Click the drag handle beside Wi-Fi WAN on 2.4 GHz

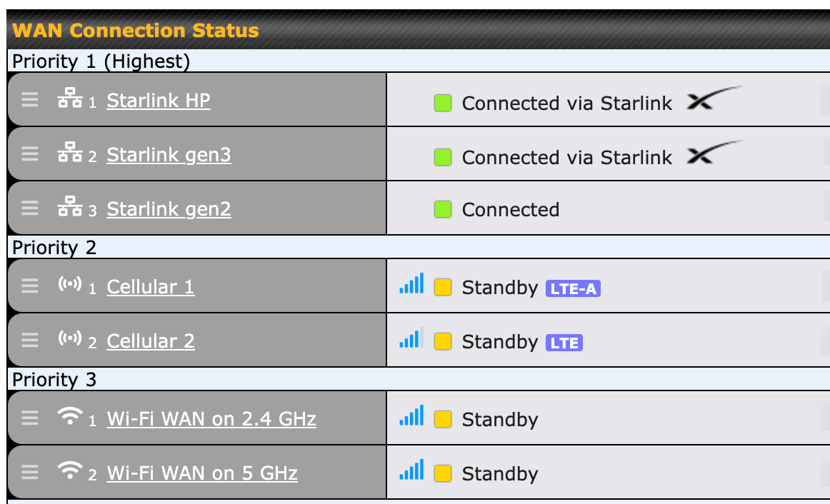[x=29, y=419]
